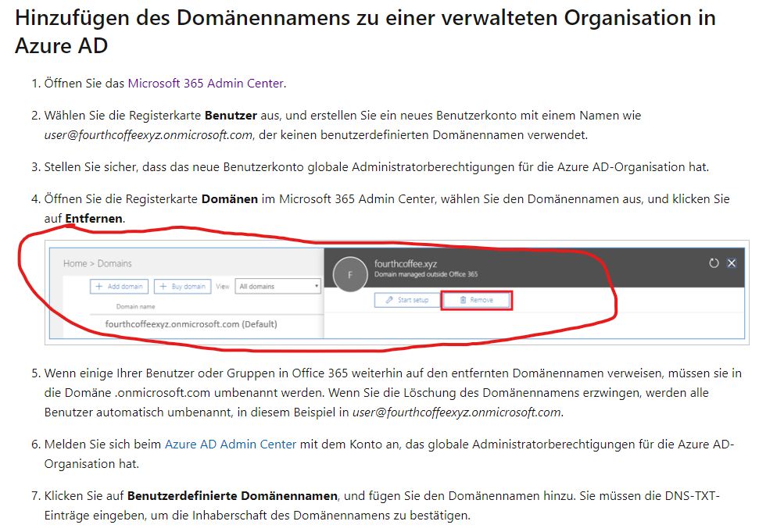
Task: Click Home in the breadcrumb
Action: point(75,263)
